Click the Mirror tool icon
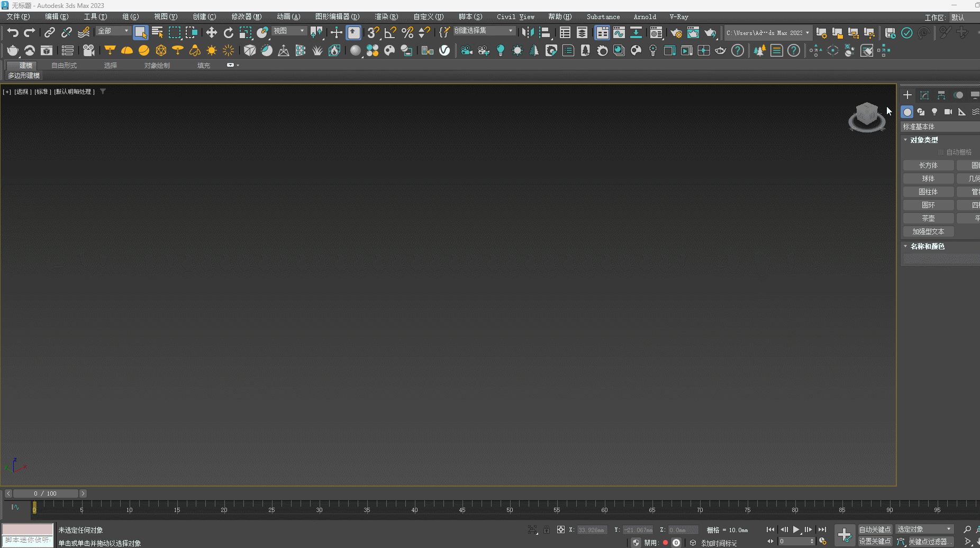 click(x=528, y=33)
